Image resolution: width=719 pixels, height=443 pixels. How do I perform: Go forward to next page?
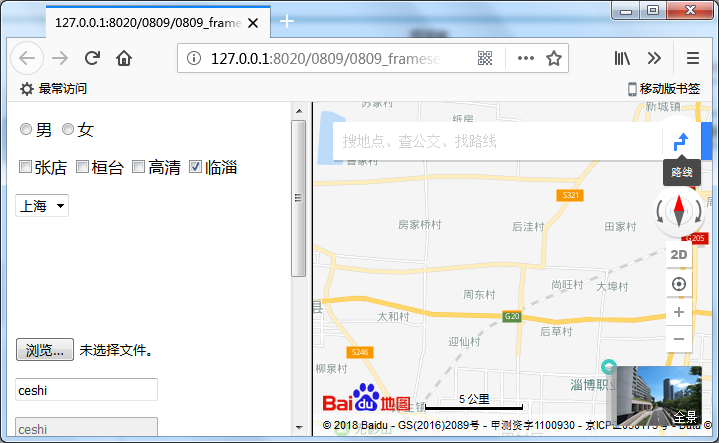(60, 58)
